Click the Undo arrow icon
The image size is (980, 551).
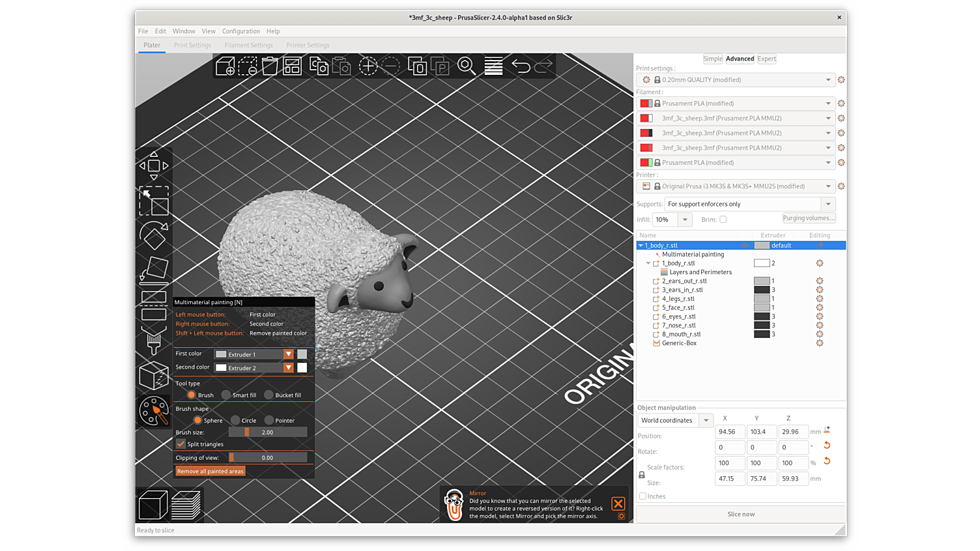coord(521,66)
